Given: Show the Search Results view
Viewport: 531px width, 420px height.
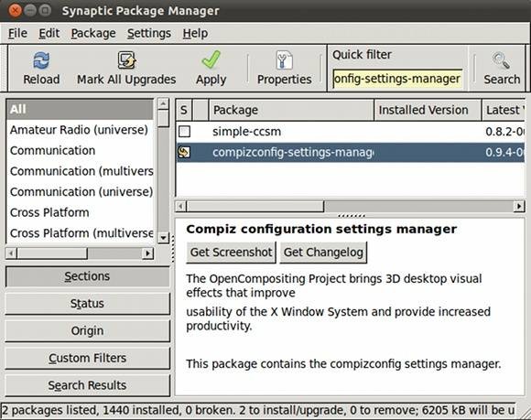Looking at the screenshot, I should pos(87,385).
